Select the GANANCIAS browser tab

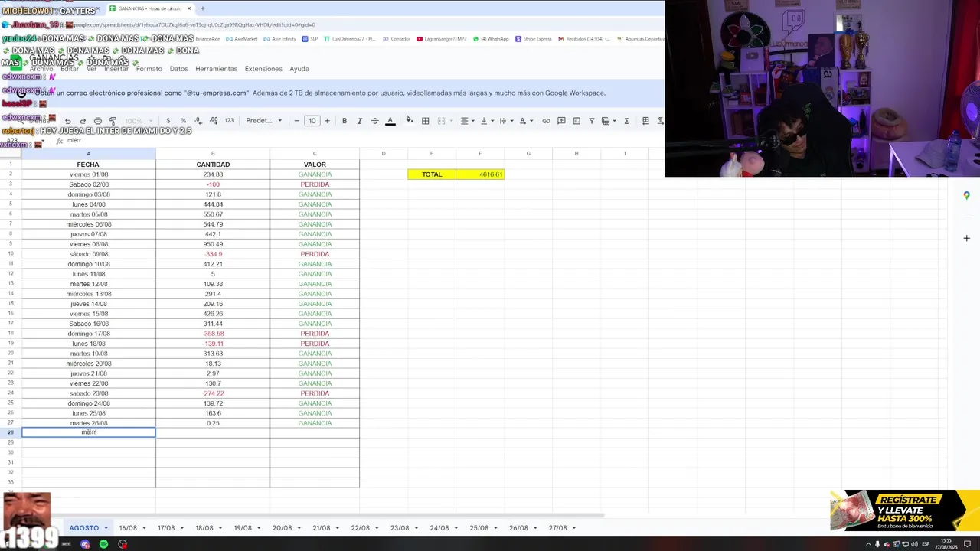pos(149,8)
